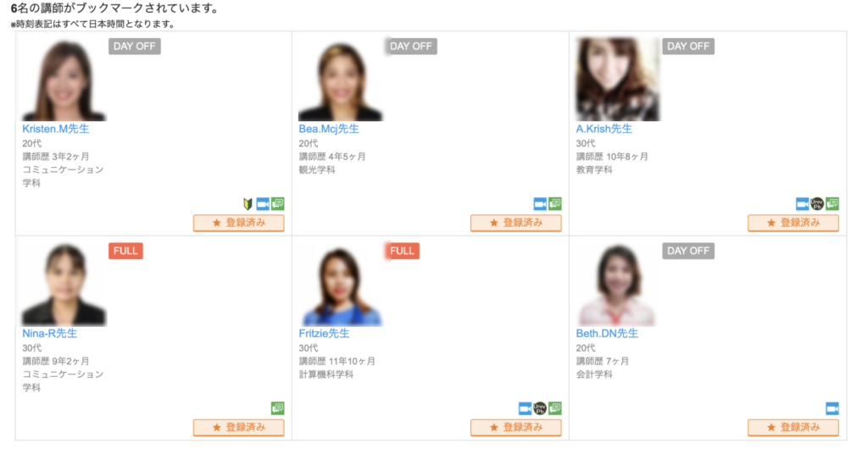This screenshot has height=449, width=868.
Task: Open Kristen.M先生 profile link
Action: click(55, 129)
